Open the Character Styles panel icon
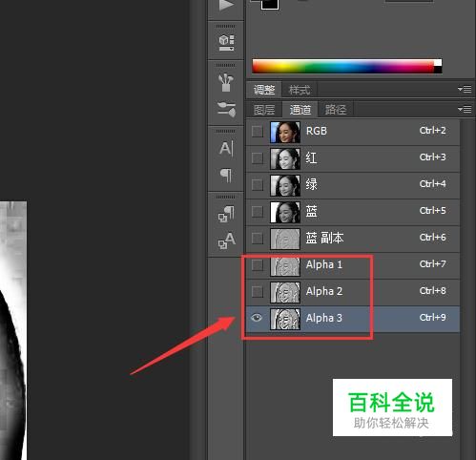Image resolution: width=476 pixels, height=460 pixels. (x=226, y=240)
